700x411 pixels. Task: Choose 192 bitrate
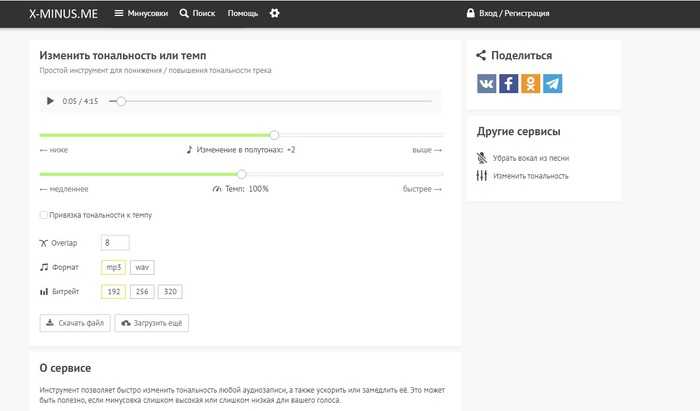(113, 291)
